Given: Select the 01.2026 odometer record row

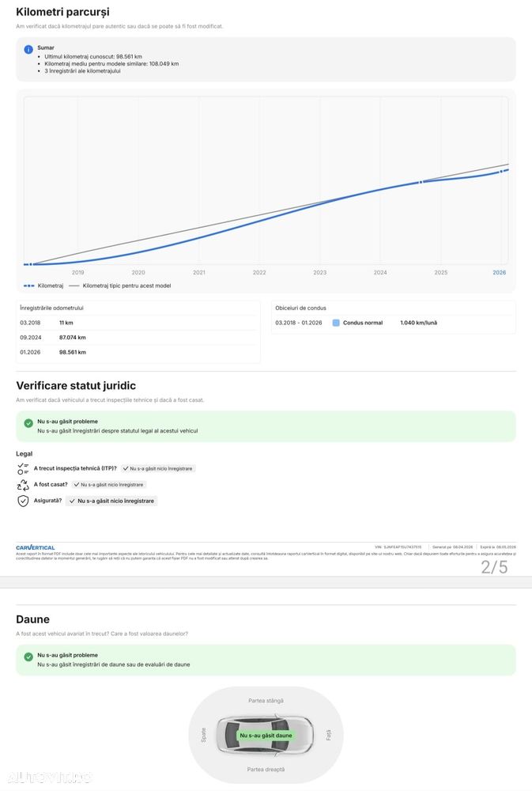Looking at the screenshot, I should [138, 352].
